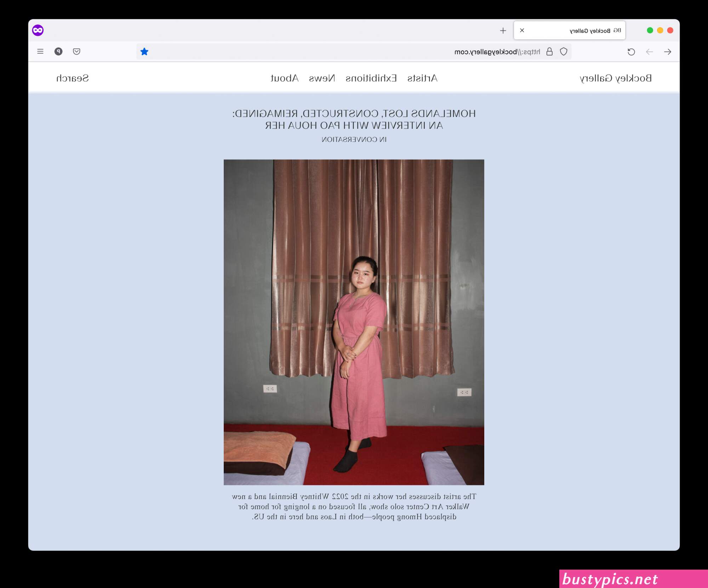Open the About menu item
Image resolution: width=708 pixels, height=588 pixels.
point(284,78)
